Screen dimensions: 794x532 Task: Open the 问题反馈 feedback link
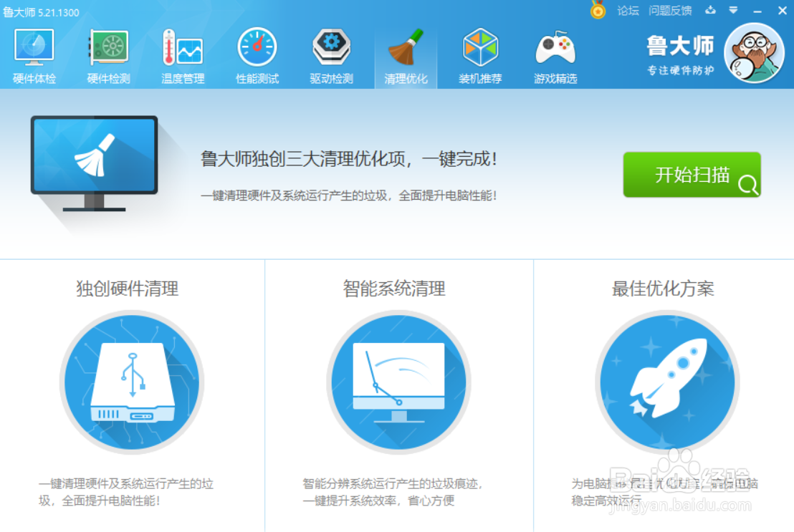670,11
